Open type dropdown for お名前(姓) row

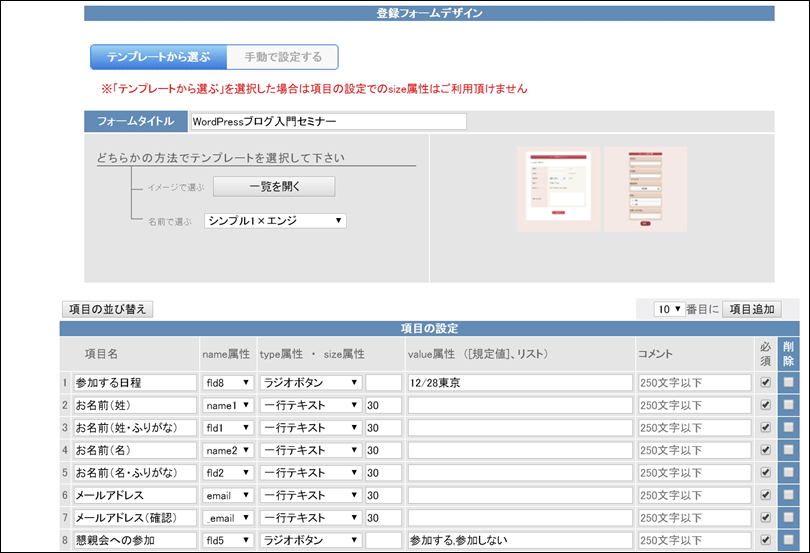[x=310, y=405]
